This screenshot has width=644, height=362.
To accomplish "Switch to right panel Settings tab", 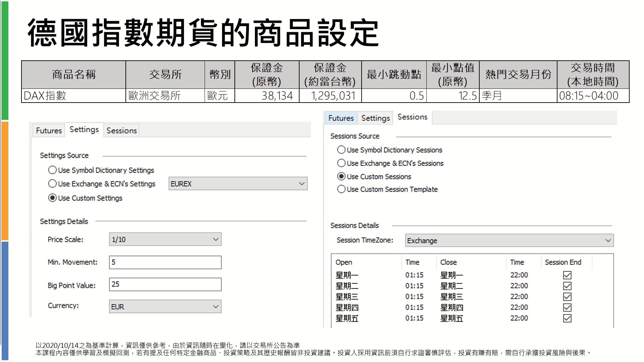I will [375, 118].
